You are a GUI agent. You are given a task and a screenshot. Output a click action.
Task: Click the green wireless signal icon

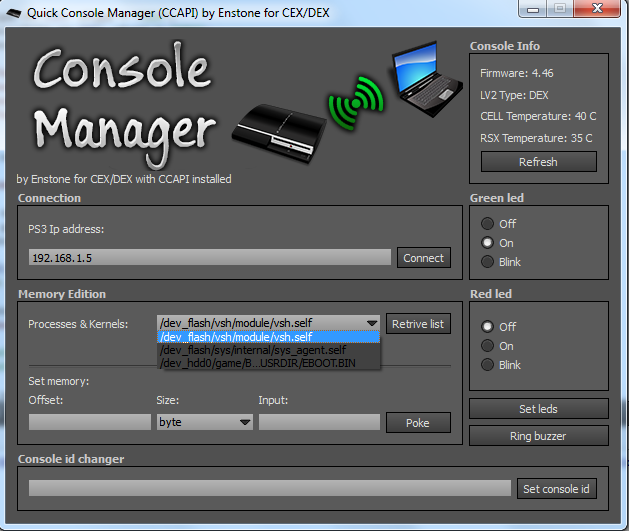pos(355,103)
